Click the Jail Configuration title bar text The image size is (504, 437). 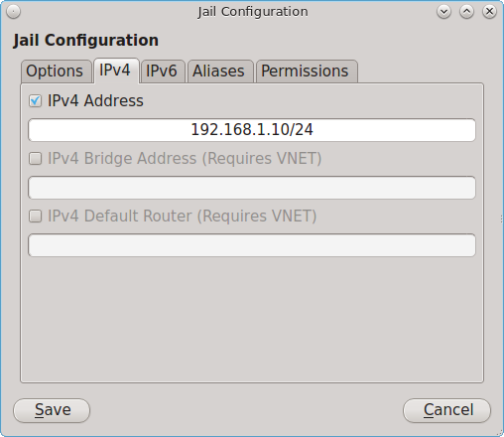pyautogui.click(x=253, y=12)
